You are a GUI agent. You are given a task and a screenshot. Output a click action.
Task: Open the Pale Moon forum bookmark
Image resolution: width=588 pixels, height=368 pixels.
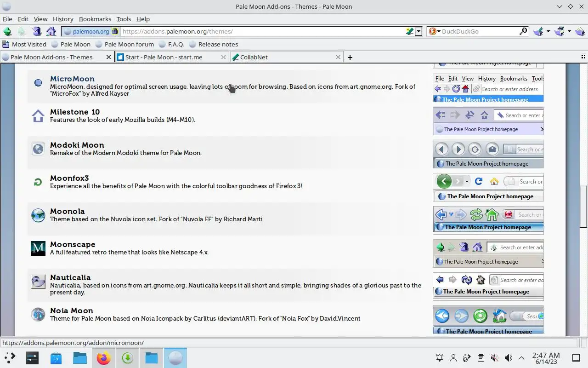tap(124, 44)
